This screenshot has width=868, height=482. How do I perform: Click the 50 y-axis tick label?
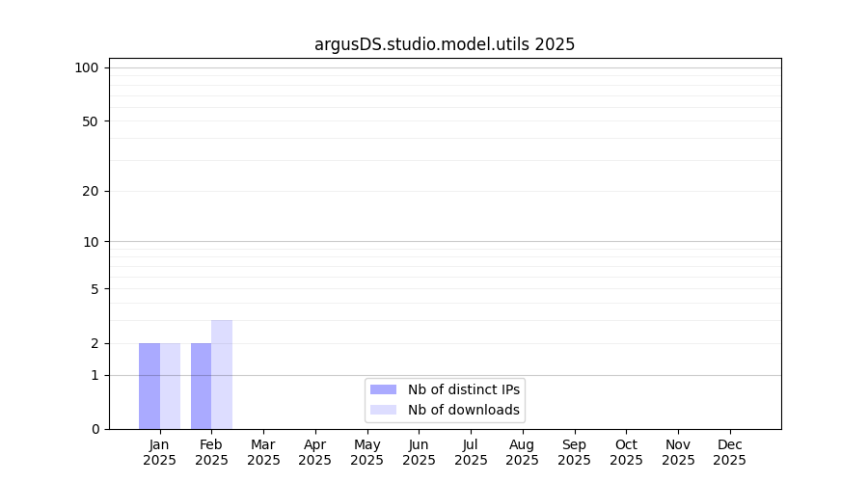click(x=91, y=121)
